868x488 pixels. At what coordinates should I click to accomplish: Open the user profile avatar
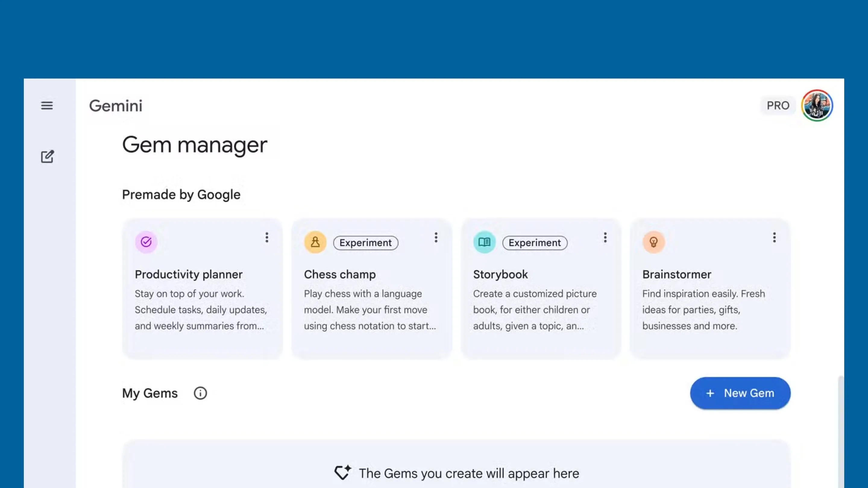(817, 105)
